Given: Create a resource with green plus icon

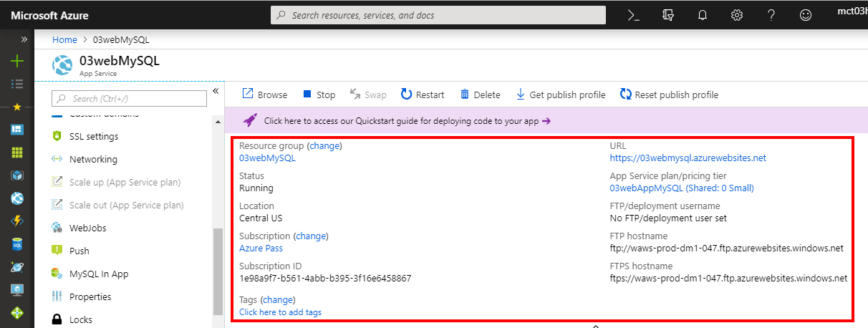Looking at the screenshot, I should [x=17, y=61].
